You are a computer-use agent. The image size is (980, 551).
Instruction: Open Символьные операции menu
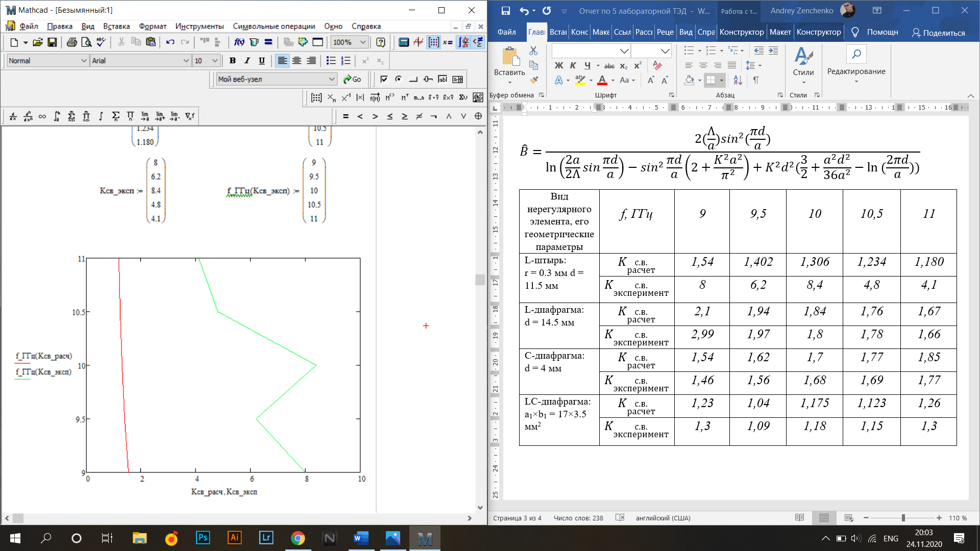274,26
